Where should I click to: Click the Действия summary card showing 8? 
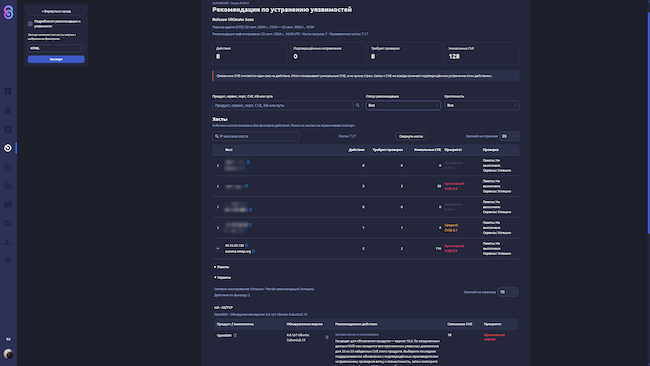(250, 53)
